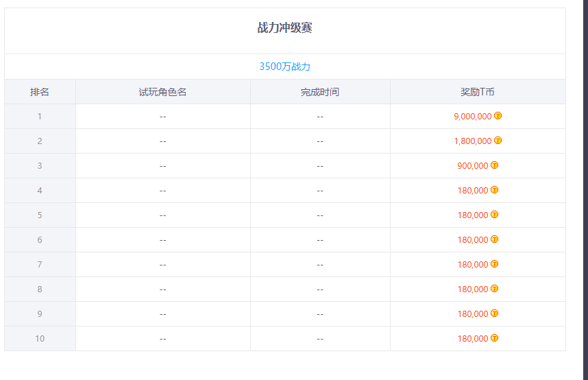This screenshot has height=380, width=588.
Task: Click the T-coin icon in rank 9 row
Action: pos(495,313)
